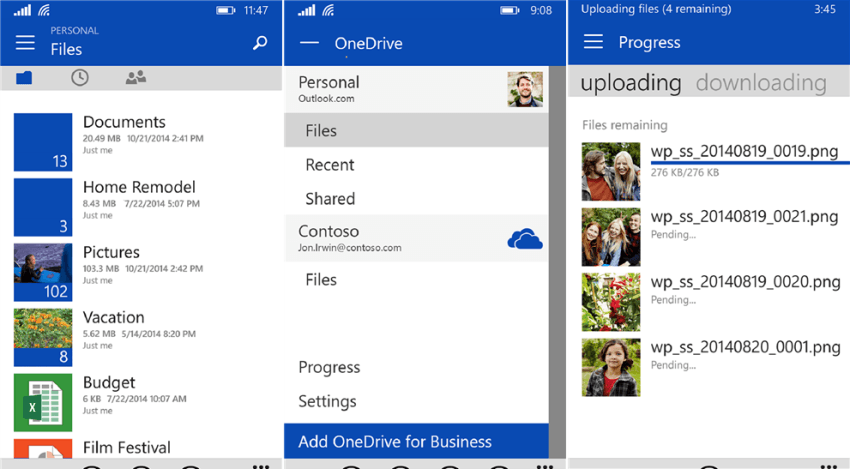Tap thumbnail of wp_ss_20140819_0020.png

click(x=611, y=302)
